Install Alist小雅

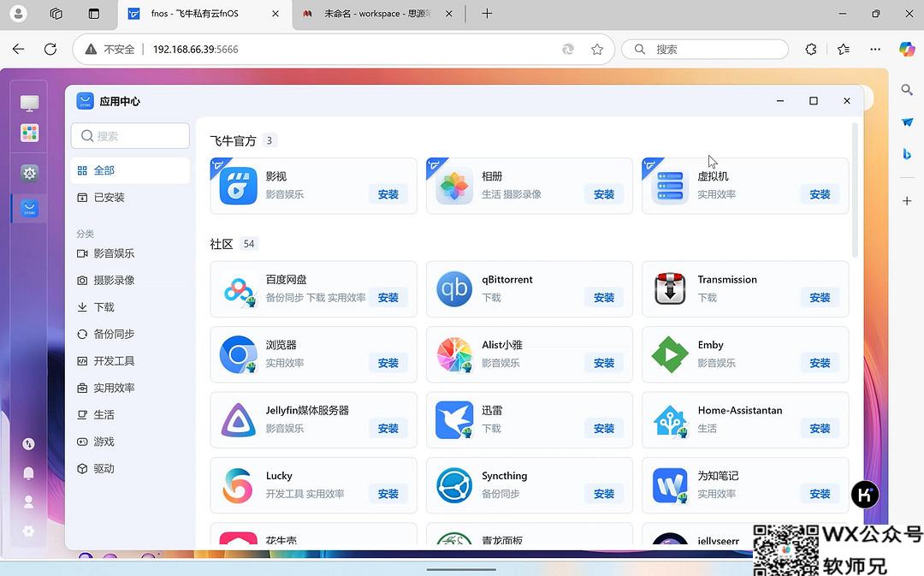tap(604, 363)
